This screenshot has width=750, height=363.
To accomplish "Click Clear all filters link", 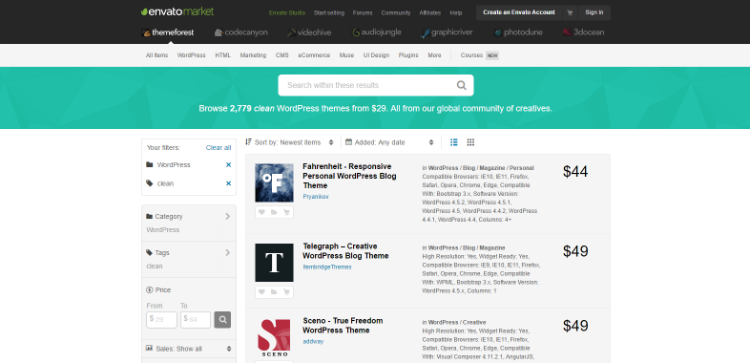I will pos(219,148).
